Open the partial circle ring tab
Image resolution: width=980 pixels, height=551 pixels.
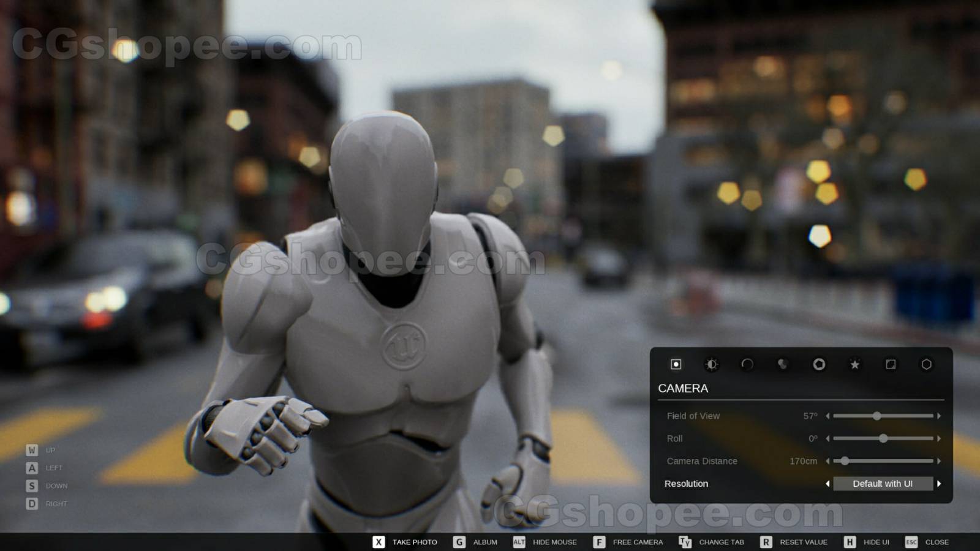747,364
